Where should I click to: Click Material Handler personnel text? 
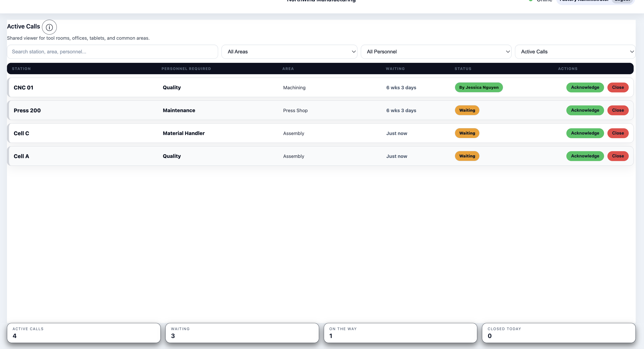pos(184,133)
